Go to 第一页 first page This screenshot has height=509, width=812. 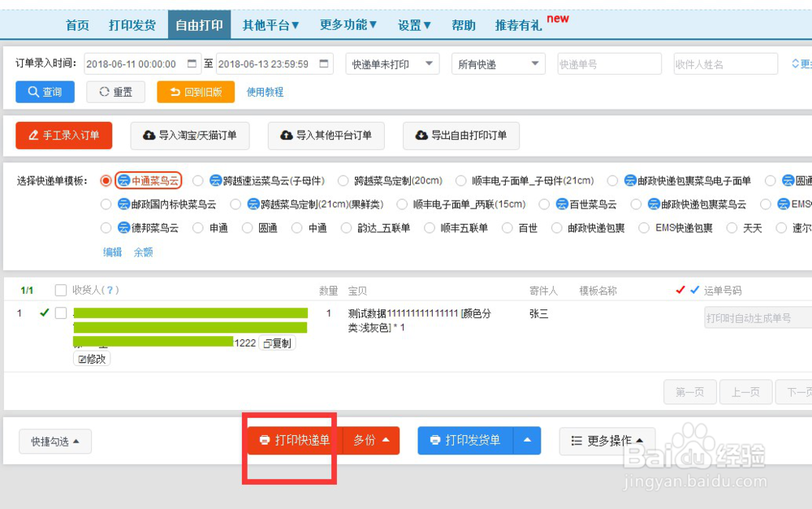(690, 392)
